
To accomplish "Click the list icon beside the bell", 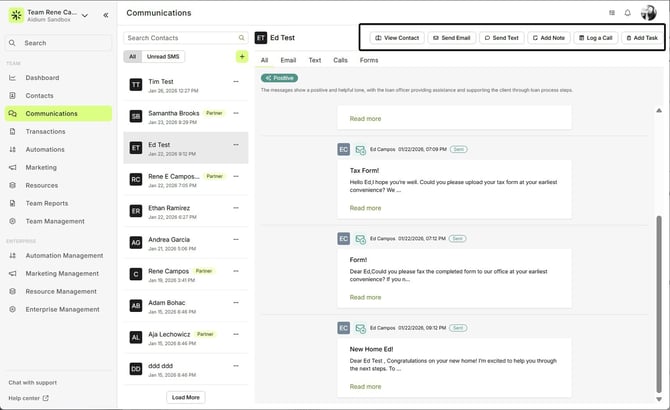I will (612, 13).
